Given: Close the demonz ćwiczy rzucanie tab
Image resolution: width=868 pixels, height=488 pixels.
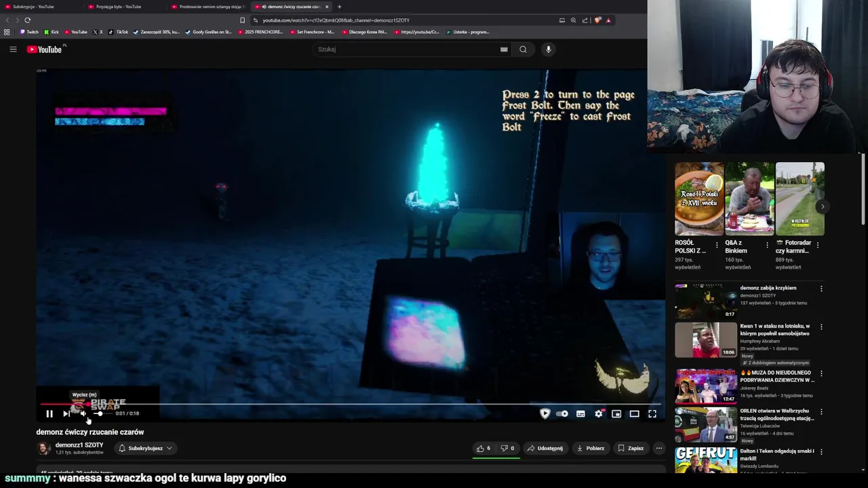Looking at the screenshot, I should 327,7.
